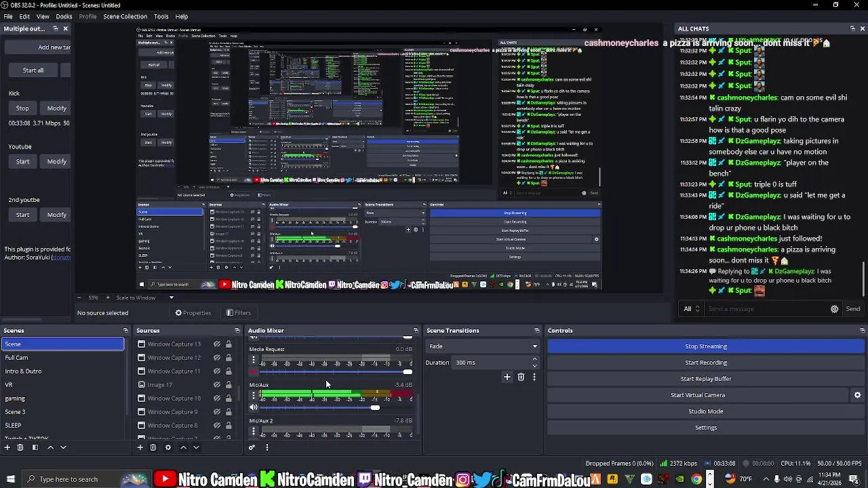This screenshot has width=868, height=488.
Task: Open Windows Start menu
Action: tap(10, 479)
